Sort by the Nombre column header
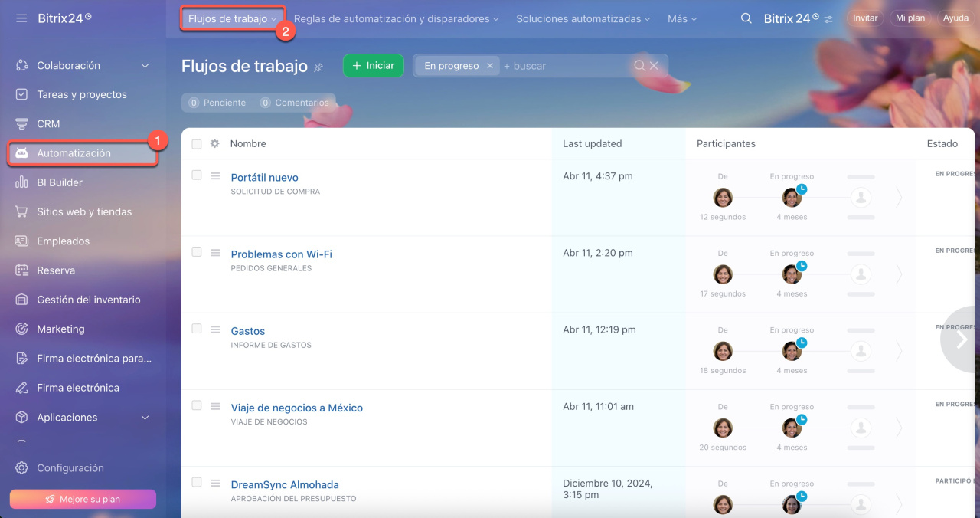980x518 pixels. (x=248, y=143)
